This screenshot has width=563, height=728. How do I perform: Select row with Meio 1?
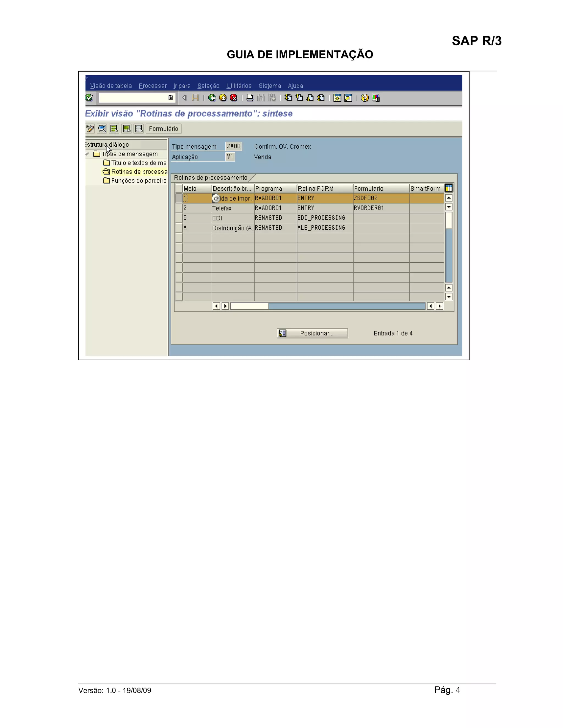179,198
